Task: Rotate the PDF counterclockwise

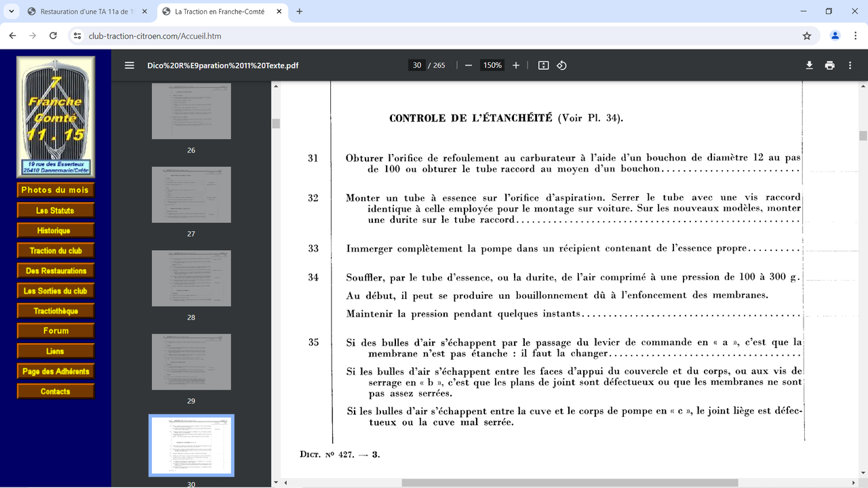Action: (562, 65)
